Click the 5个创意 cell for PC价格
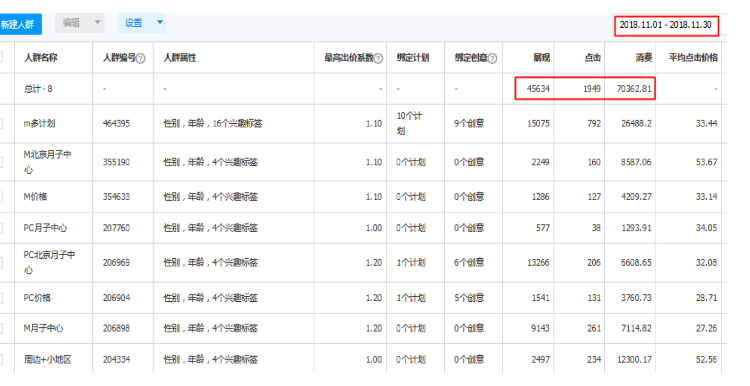This screenshot has width=750, height=386. (x=469, y=298)
